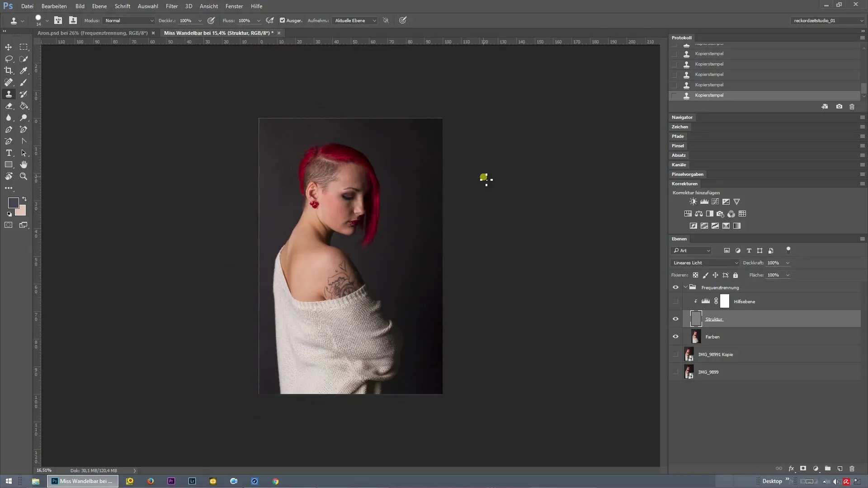The height and width of the screenshot is (488, 868).
Task: Show the Hilfsebene layer
Action: tap(675, 301)
